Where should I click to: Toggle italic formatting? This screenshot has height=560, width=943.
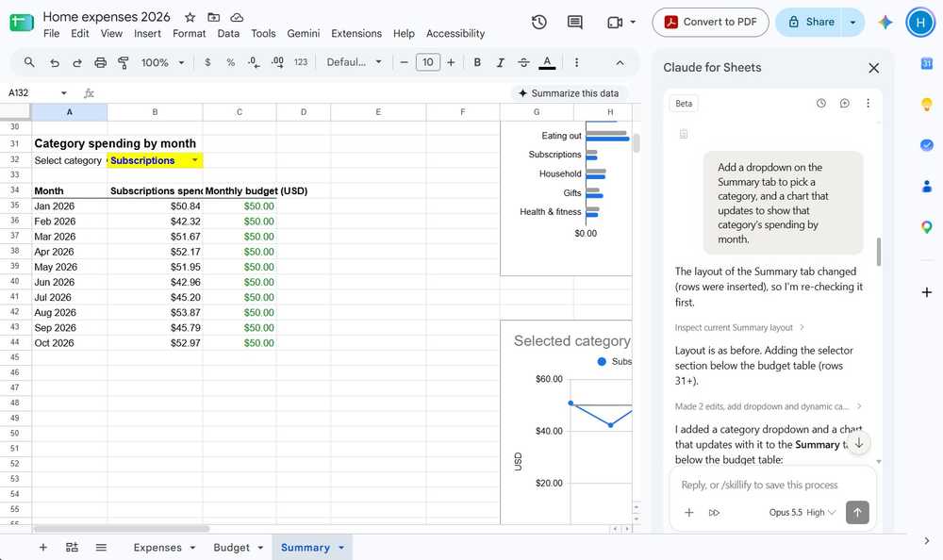pos(500,62)
